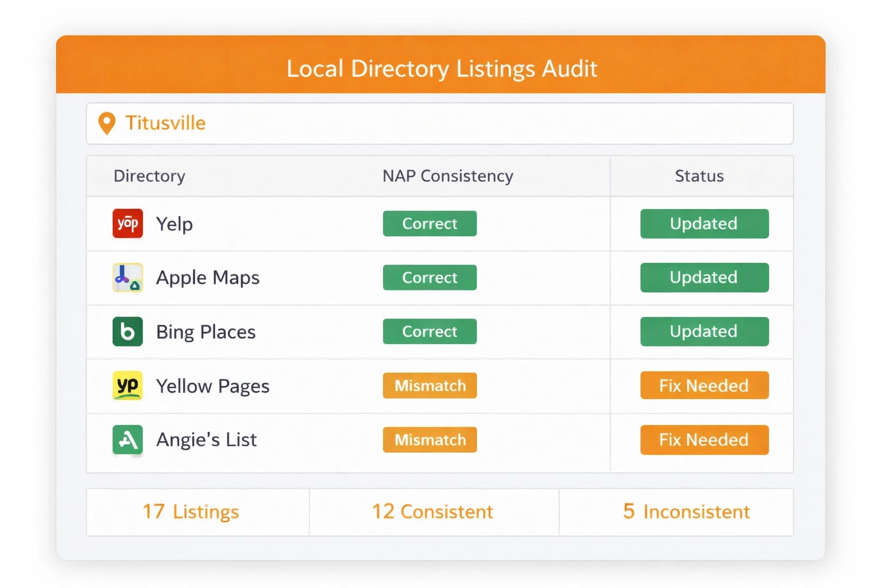Click the 12 Consistent summary

(432, 512)
